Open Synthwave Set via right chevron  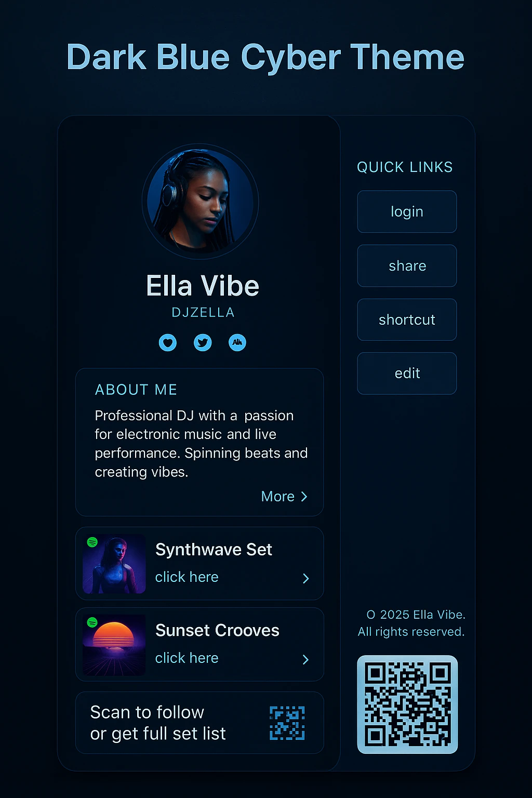[x=306, y=579]
